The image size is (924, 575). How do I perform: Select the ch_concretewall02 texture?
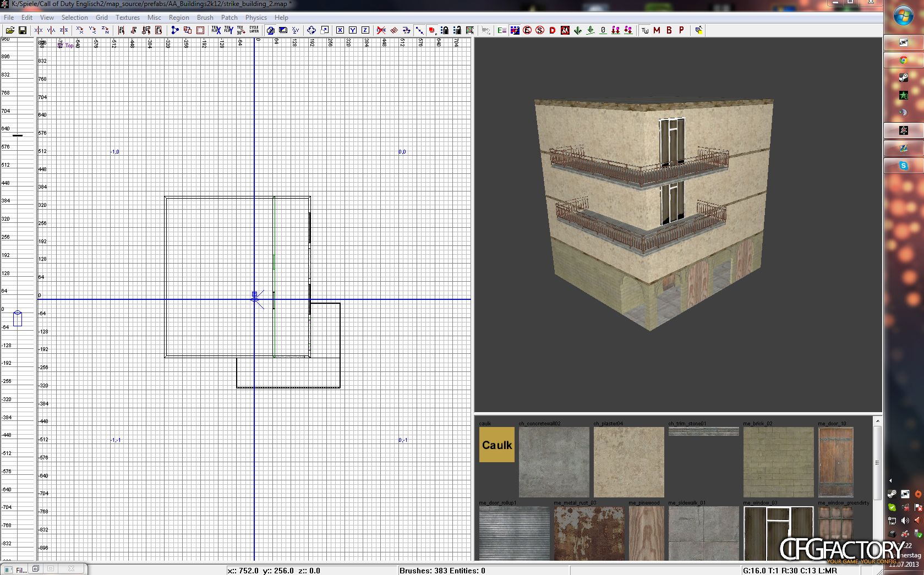[554, 462]
